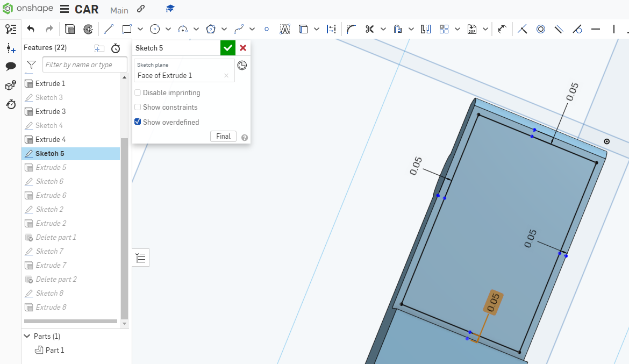Collapse the Parts (1) list

click(x=27, y=336)
